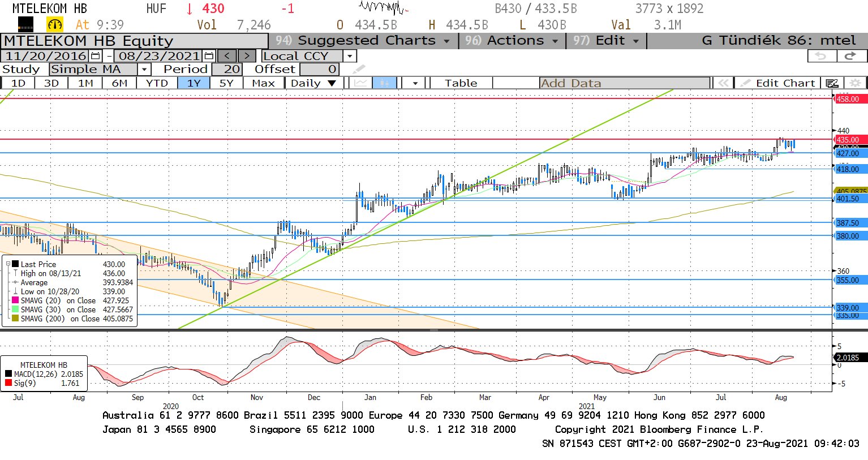Open the Daily periodicity dropdown
This screenshot has height=460, width=868.
tap(314, 83)
